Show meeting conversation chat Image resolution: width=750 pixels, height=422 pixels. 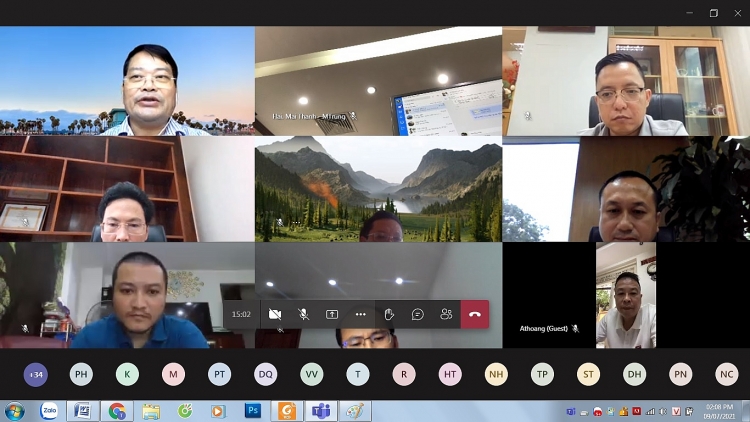[x=418, y=314]
